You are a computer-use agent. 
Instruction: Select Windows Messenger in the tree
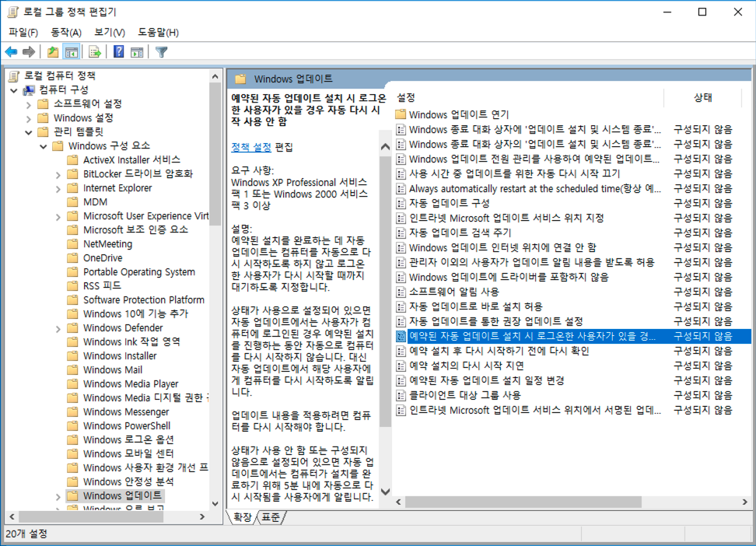point(126,411)
